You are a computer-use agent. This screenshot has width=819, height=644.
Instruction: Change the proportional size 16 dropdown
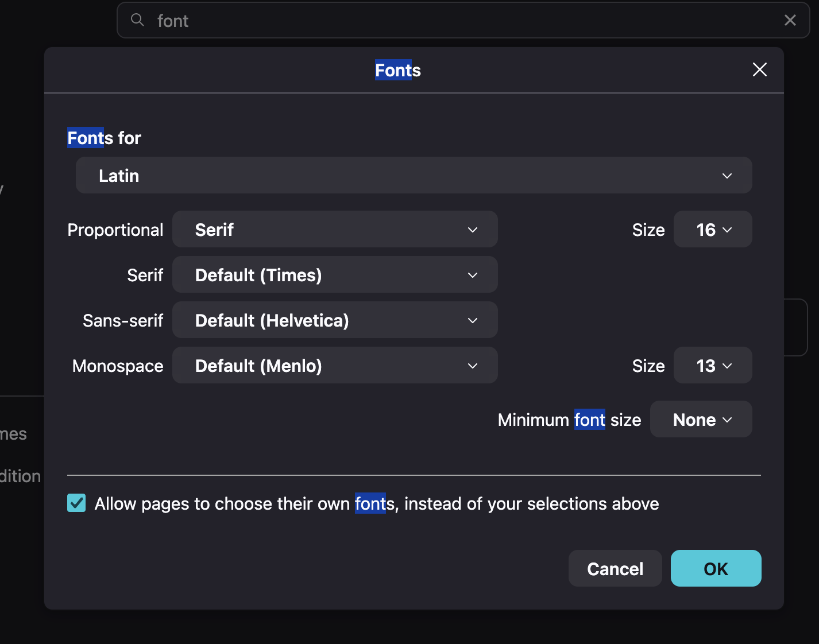point(713,229)
